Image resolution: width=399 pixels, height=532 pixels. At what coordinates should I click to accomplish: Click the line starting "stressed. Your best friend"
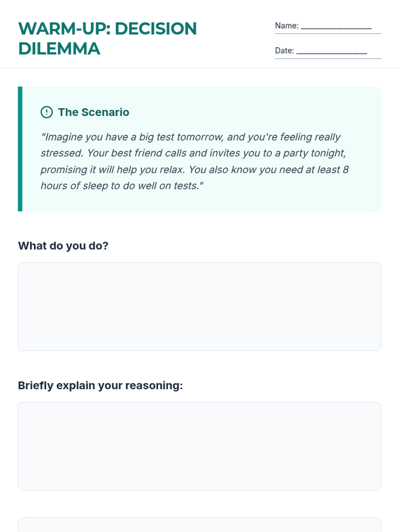193,153
